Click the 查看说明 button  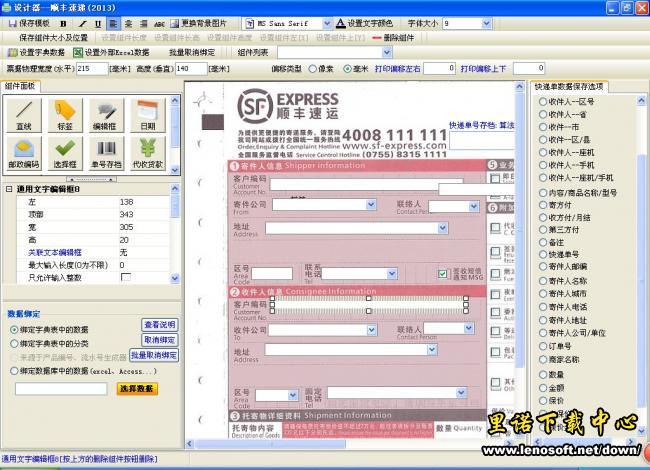(x=160, y=325)
